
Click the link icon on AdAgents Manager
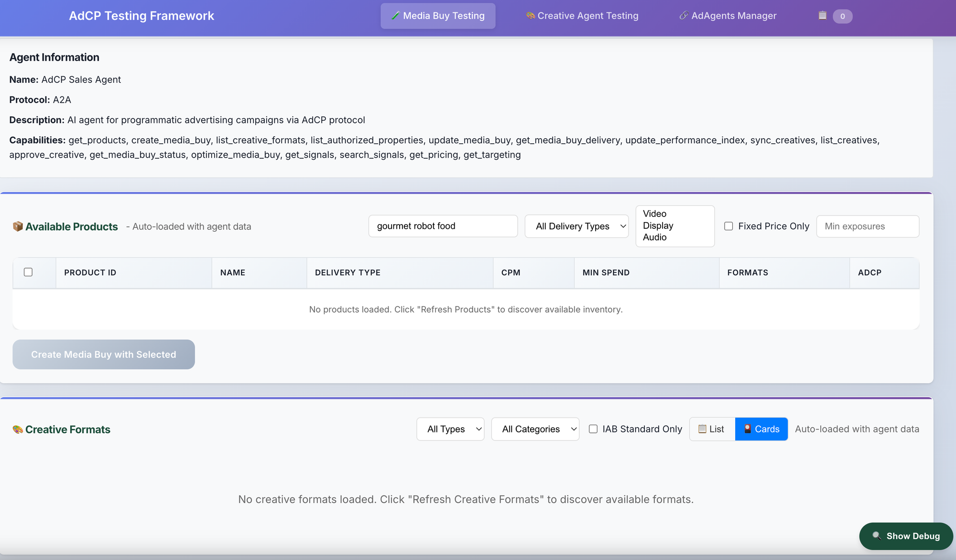[684, 16]
